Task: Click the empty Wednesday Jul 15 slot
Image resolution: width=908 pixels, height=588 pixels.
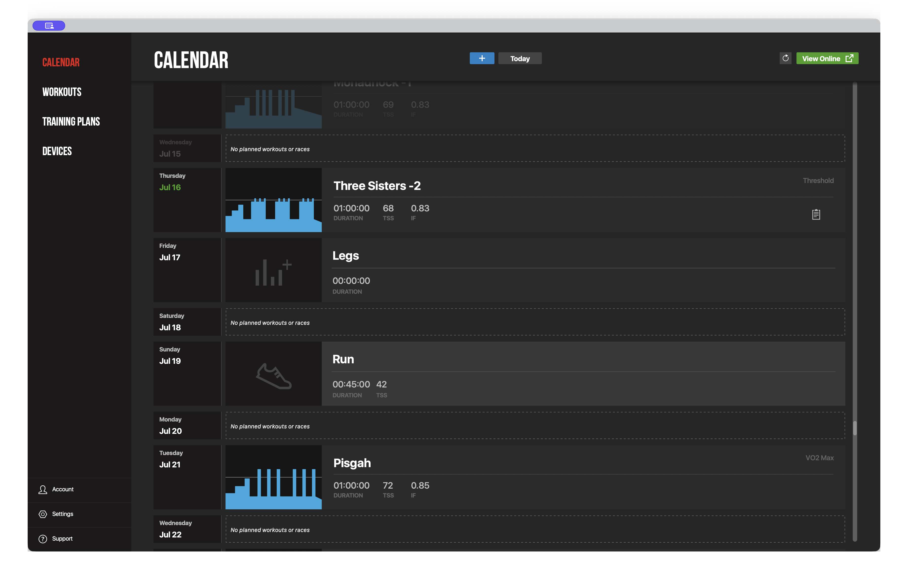Action: pyautogui.click(x=535, y=148)
